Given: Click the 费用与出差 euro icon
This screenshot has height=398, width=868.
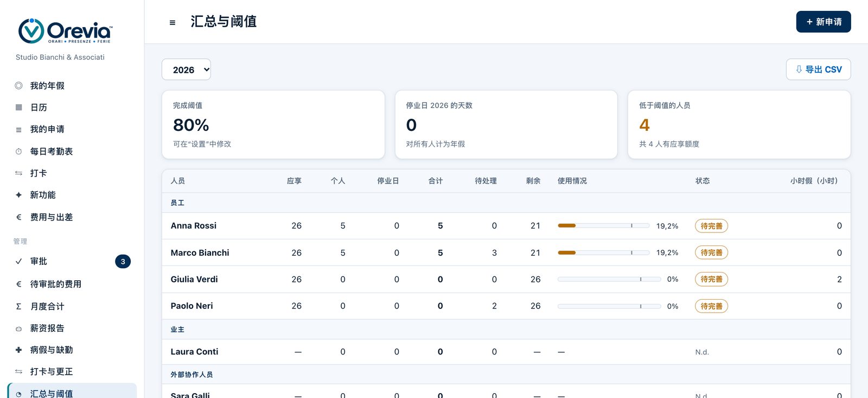Looking at the screenshot, I should pyautogui.click(x=18, y=217).
